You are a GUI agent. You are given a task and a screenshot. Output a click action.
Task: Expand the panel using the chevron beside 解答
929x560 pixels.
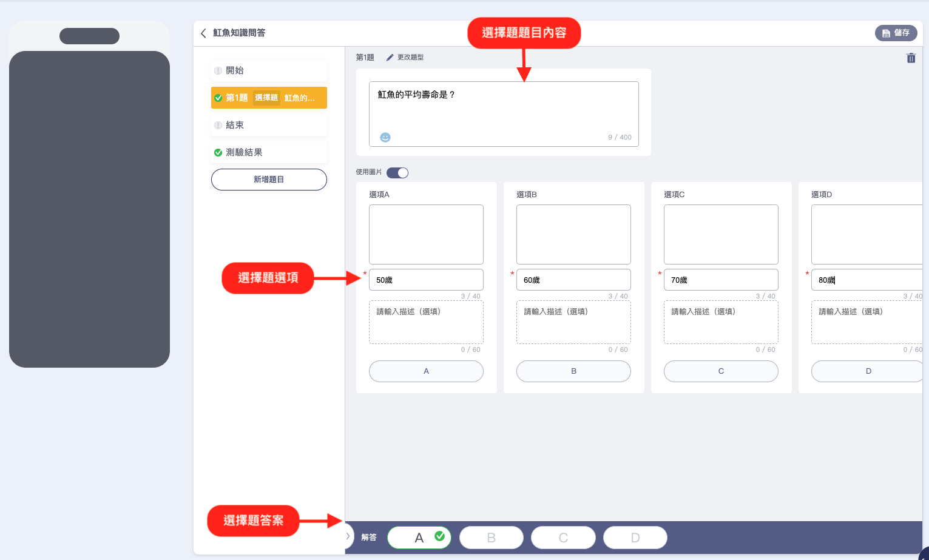[x=348, y=536]
